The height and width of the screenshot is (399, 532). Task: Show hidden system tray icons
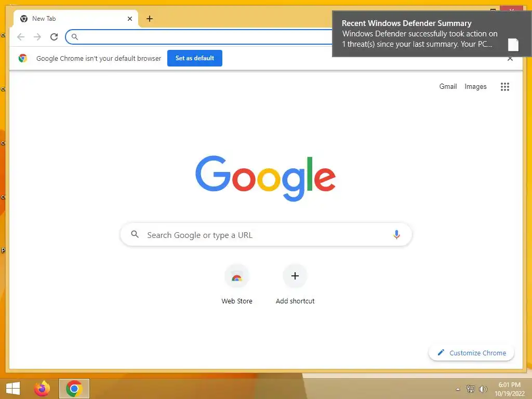tap(458, 389)
